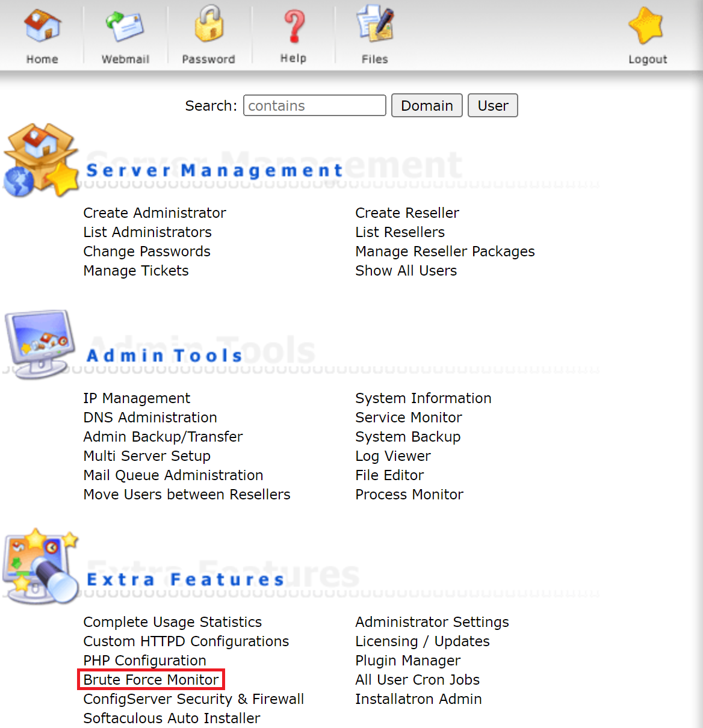This screenshot has width=703, height=728.
Task: Open DNS Administration page
Action: (150, 418)
